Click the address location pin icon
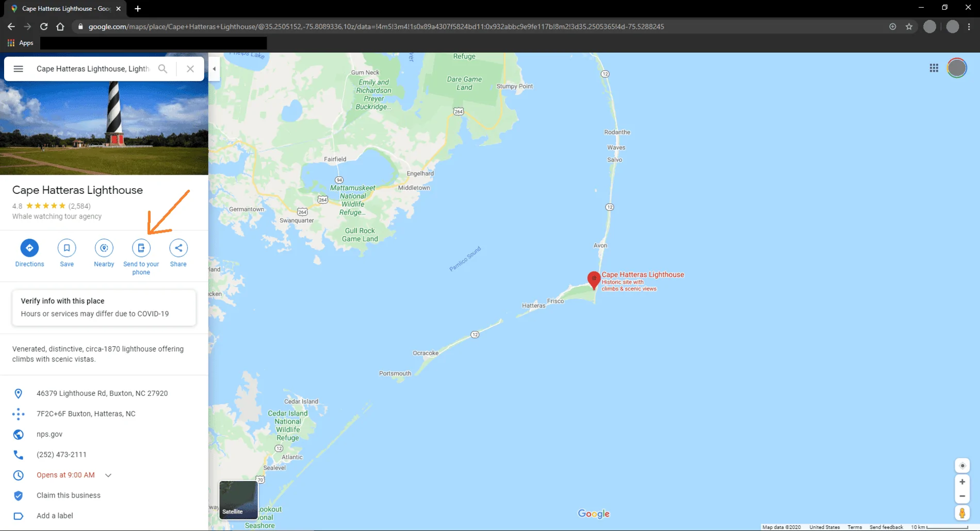The height and width of the screenshot is (531, 980). (18, 393)
